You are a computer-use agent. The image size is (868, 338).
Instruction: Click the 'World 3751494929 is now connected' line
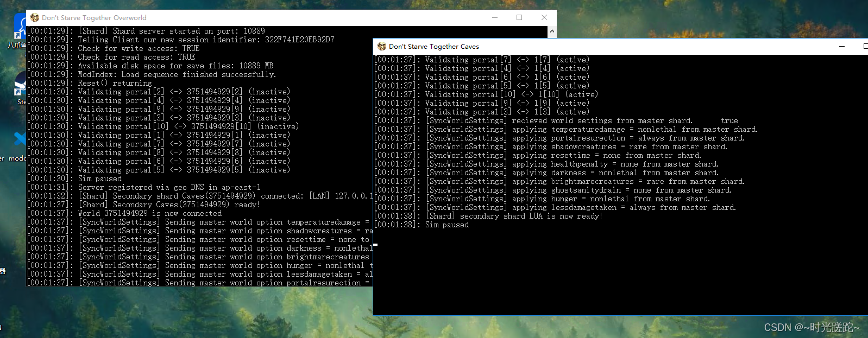click(x=124, y=213)
